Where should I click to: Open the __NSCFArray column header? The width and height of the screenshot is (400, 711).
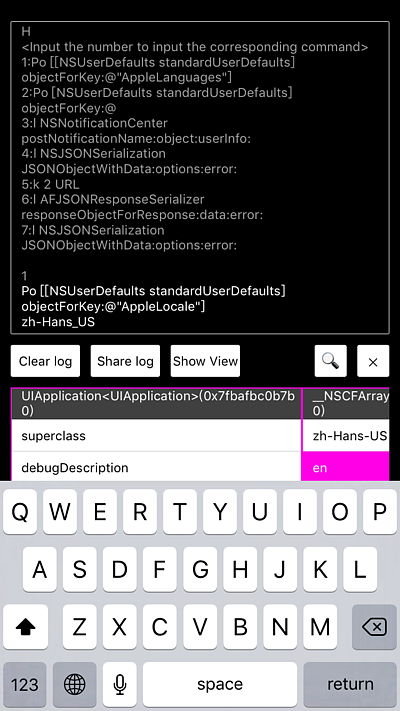click(x=346, y=403)
